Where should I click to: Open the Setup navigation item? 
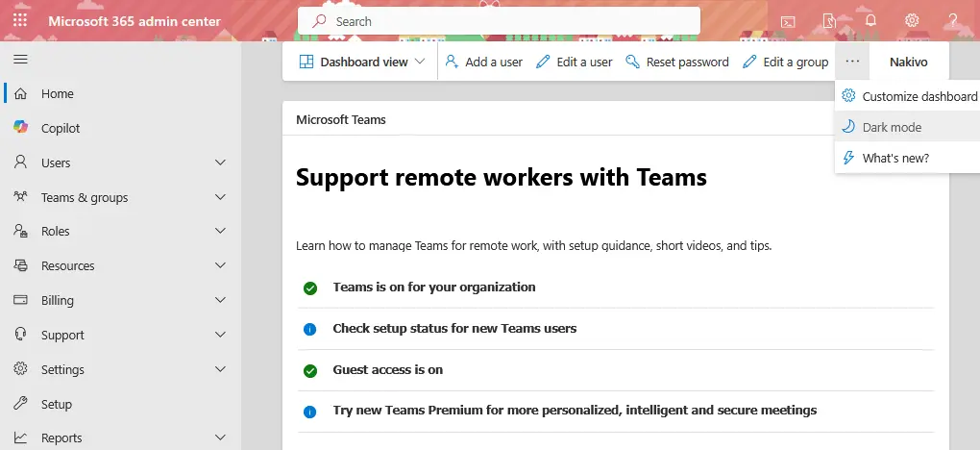[121, 404]
